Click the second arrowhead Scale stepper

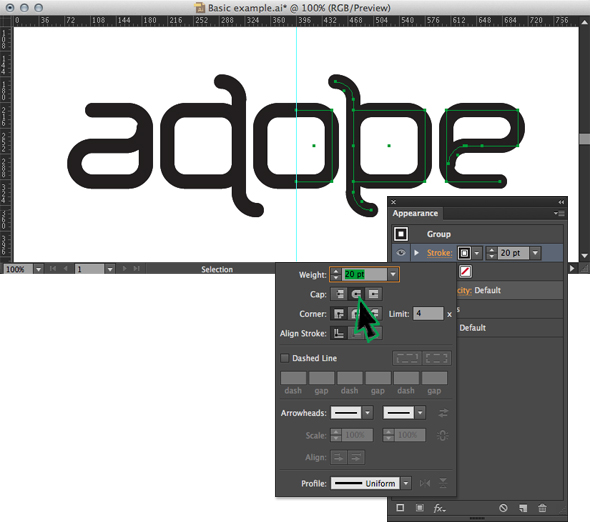coord(388,435)
